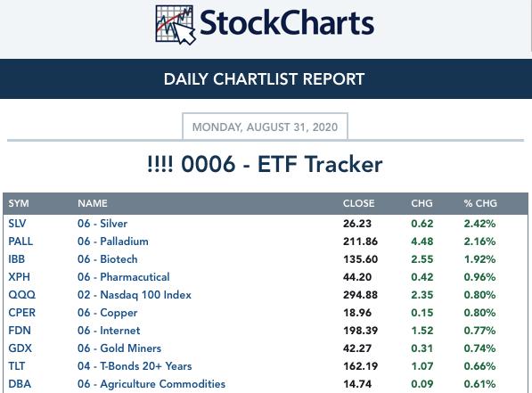Open the CPER symbol link
Viewport: 532px width, 393px height.
tap(21, 313)
